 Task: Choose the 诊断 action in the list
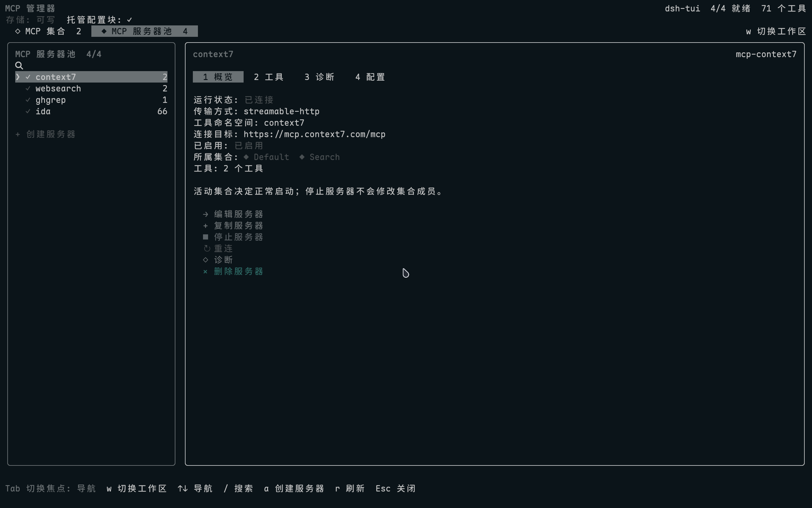224,260
